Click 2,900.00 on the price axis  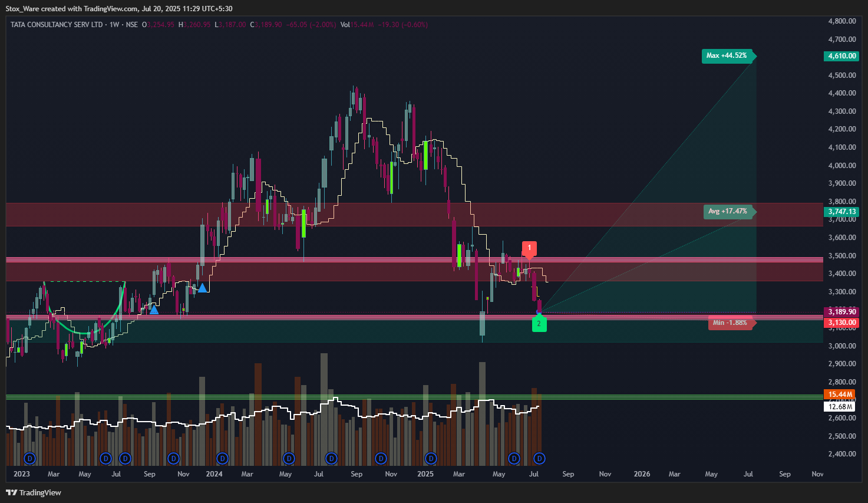pos(842,364)
